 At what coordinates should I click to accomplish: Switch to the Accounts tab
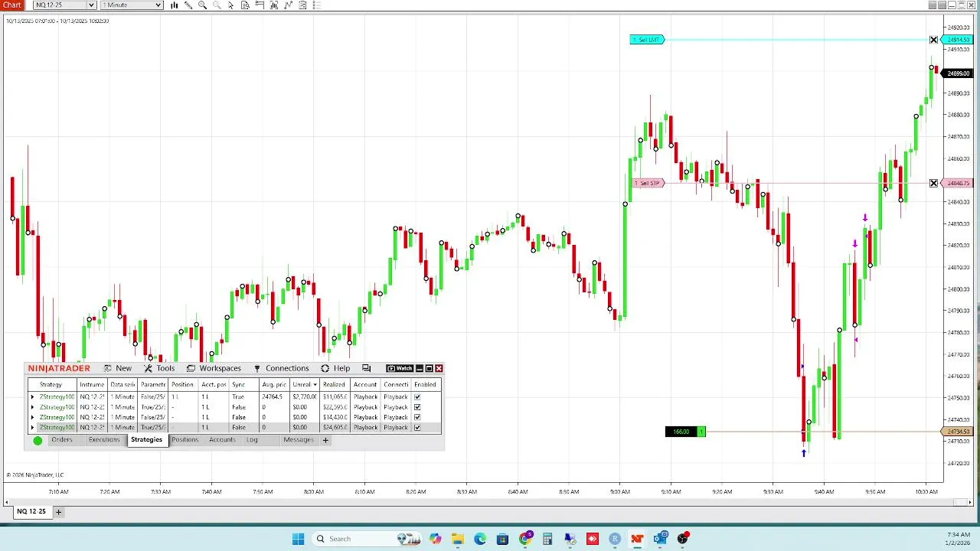point(222,440)
